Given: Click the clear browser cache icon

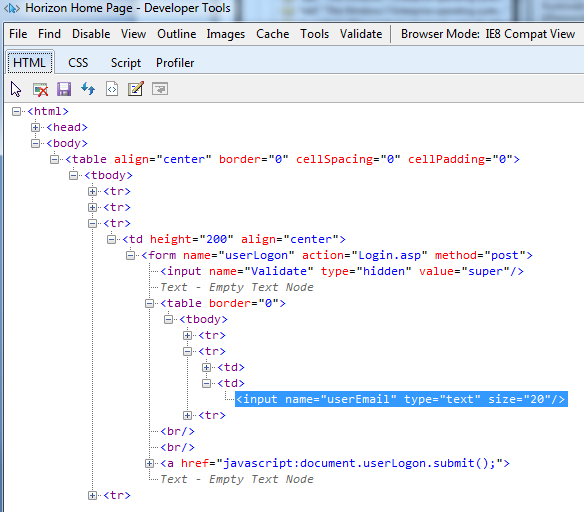Looking at the screenshot, I should click(40, 89).
